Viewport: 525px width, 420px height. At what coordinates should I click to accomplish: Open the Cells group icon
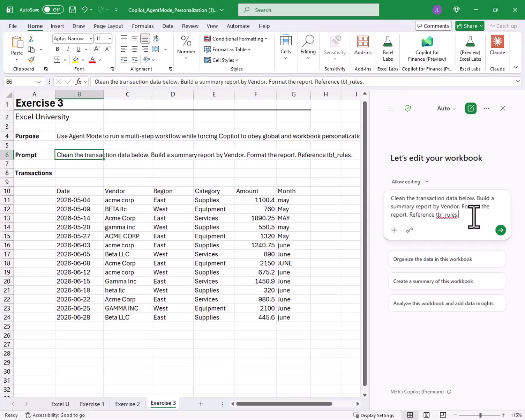coord(285,40)
